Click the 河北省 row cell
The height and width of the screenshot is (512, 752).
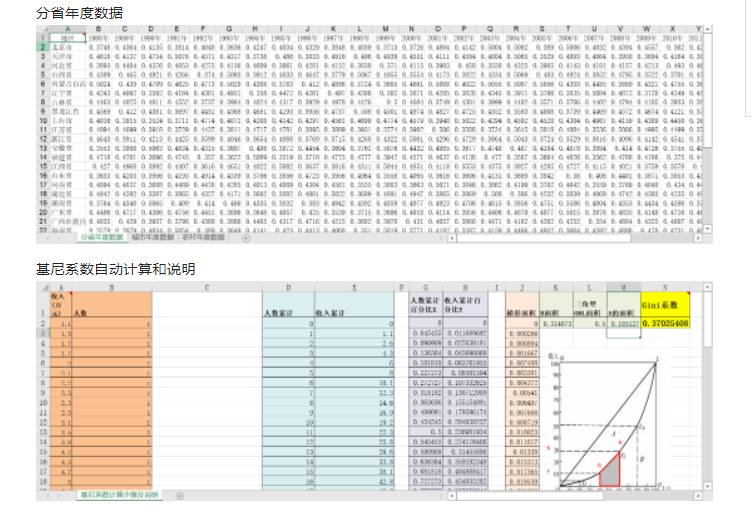[x=68, y=65]
